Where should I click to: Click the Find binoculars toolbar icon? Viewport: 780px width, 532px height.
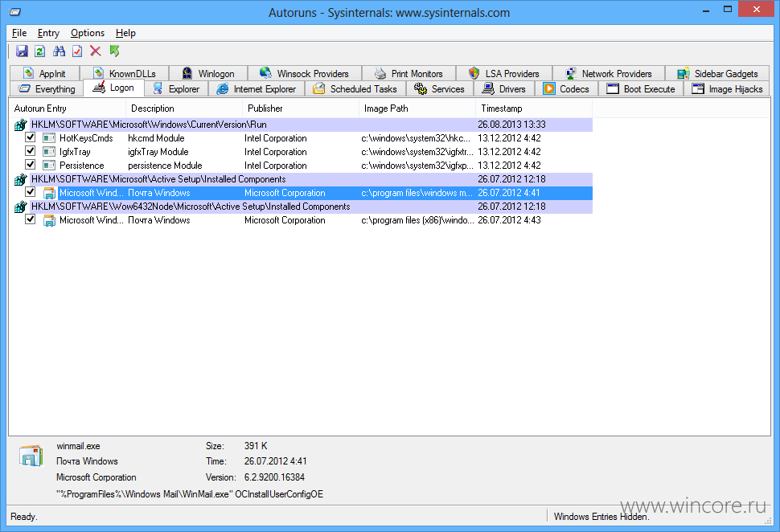tap(60, 51)
